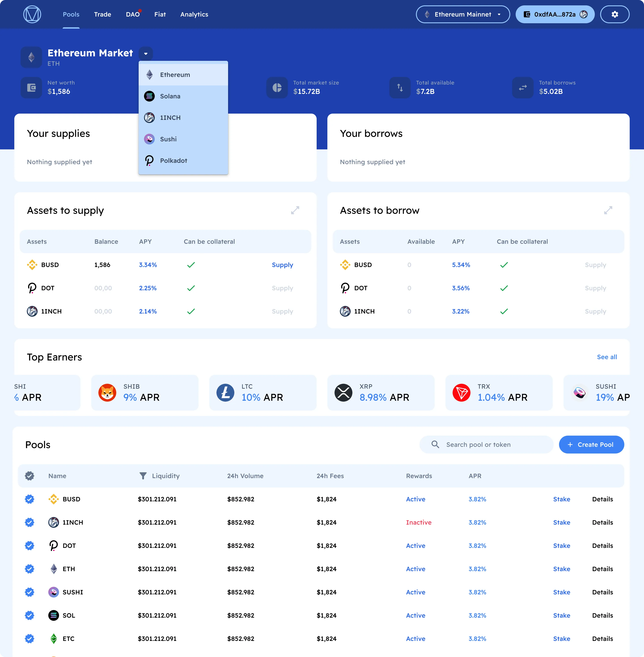Select 1INCH from the market dropdown
The image size is (644, 657).
click(x=183, y=117)
